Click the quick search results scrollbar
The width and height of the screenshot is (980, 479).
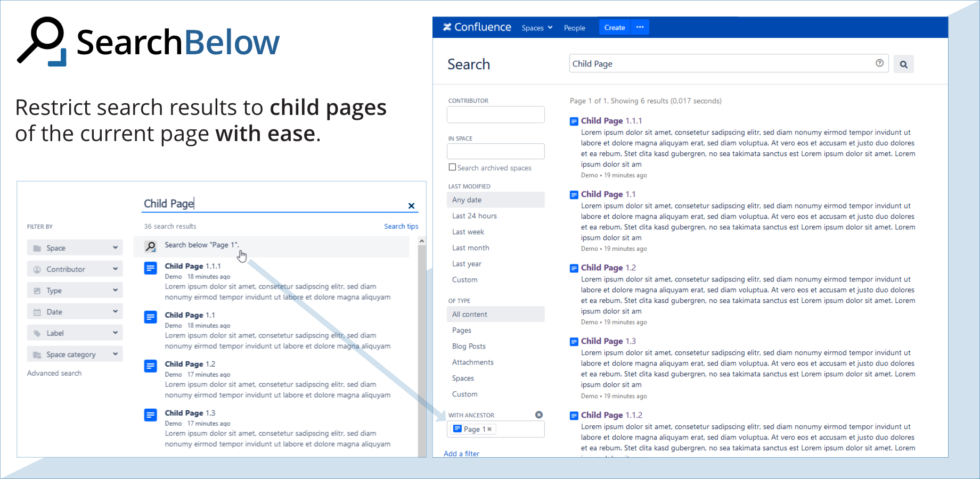click(x=422, y=351)
